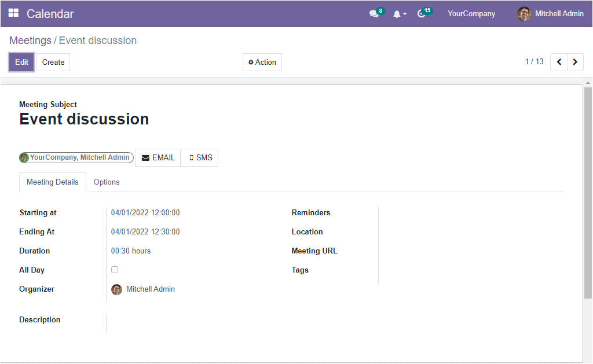Open the activities clock icon
The height and width of the screenshot is (364, 593).
click(x=422, y=14)
